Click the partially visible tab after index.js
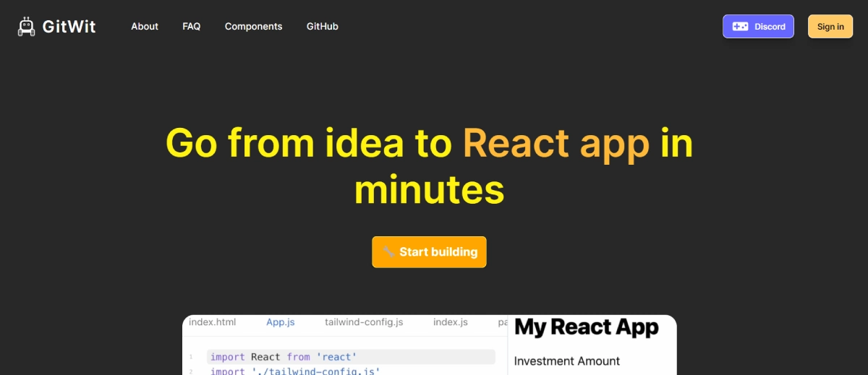 point(502,322)
